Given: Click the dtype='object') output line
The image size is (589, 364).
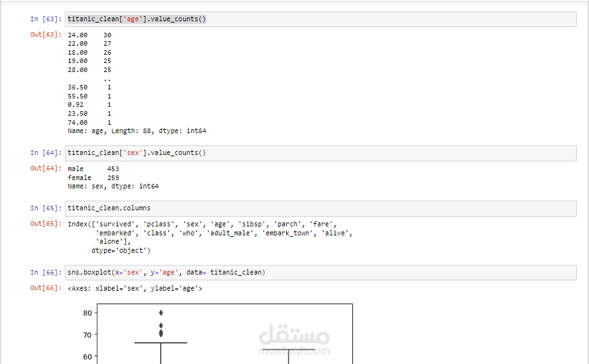Looking at the screenshot, I should tap(121, 251).
